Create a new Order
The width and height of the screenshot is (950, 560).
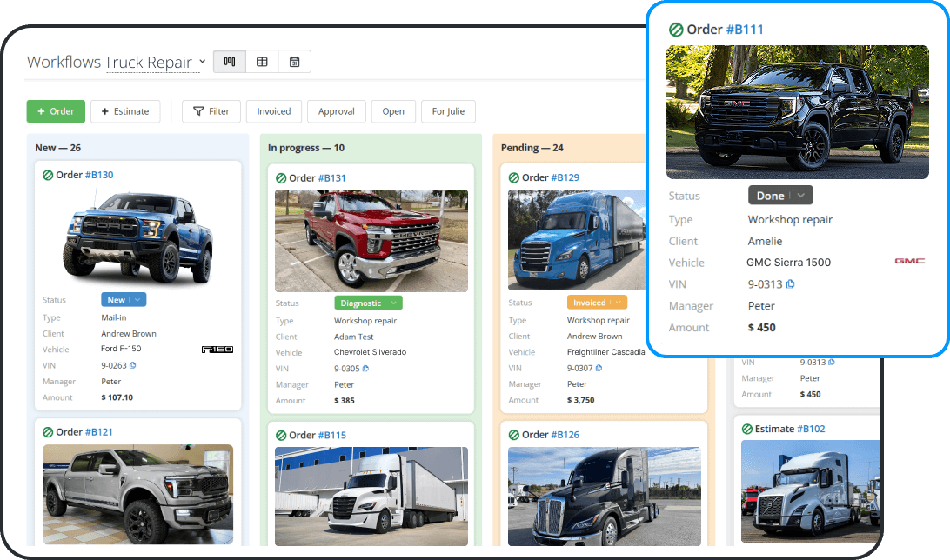tap(55, 111)
